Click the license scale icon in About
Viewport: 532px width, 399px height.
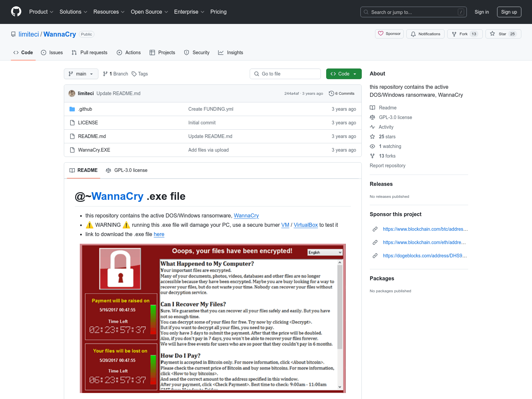372,117
